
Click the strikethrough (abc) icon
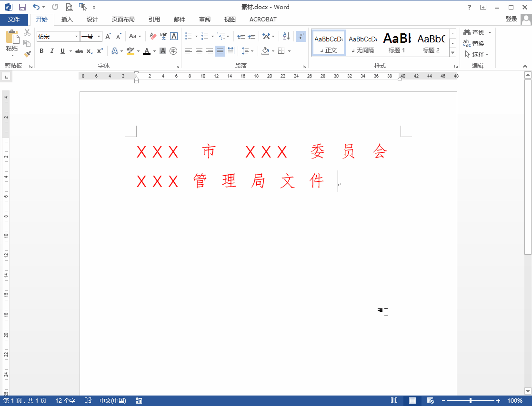(x=79, y=51)
